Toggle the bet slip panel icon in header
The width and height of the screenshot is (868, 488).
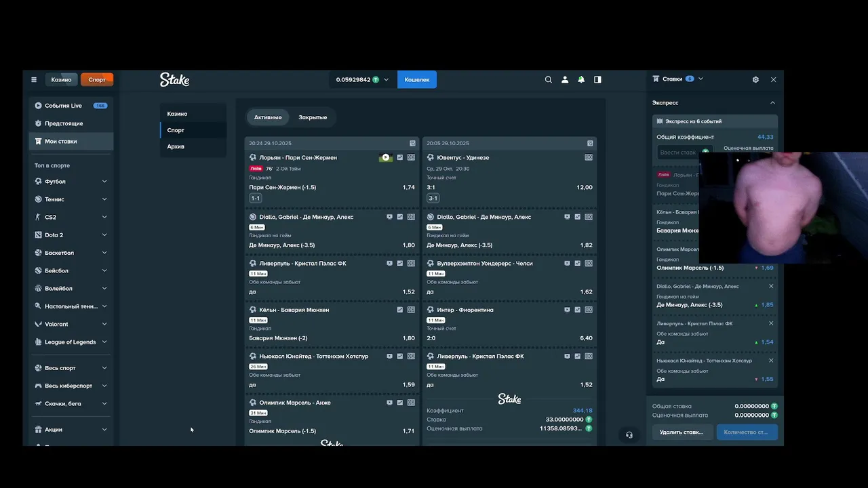click(597, 79)
